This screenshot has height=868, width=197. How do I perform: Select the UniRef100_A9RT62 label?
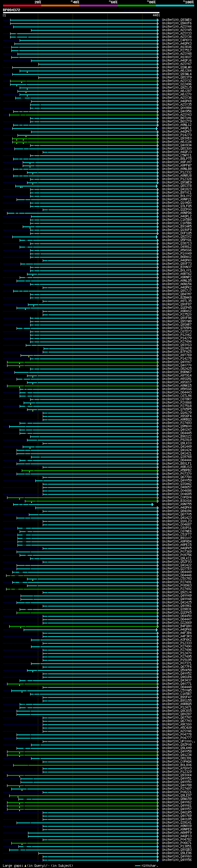pyautogui.click(x=177, y=274)
